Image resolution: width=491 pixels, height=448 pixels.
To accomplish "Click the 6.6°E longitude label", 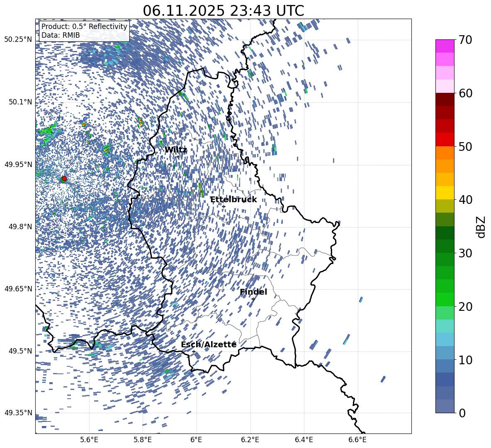I will 357,440.
